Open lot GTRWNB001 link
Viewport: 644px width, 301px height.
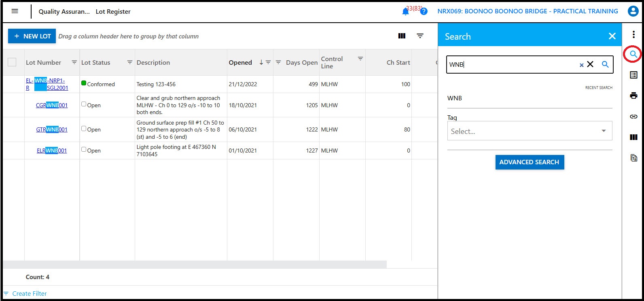click(52, 130)
